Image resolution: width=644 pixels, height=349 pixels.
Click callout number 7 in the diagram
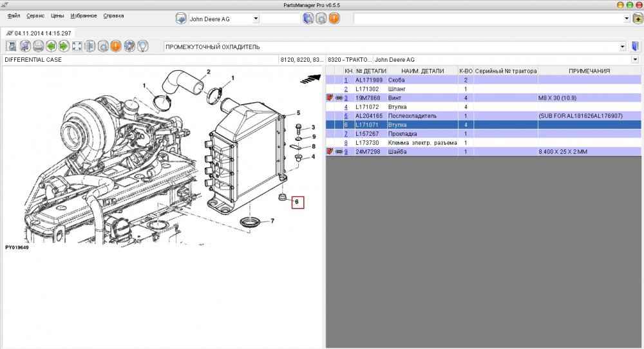[x=272, y=221]
